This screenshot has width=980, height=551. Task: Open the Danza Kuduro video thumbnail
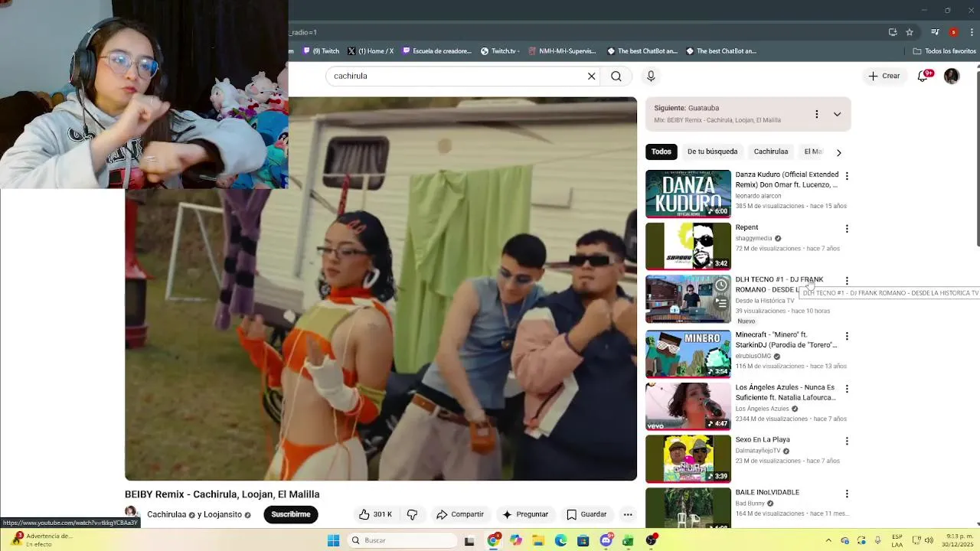tap(688, 194)
